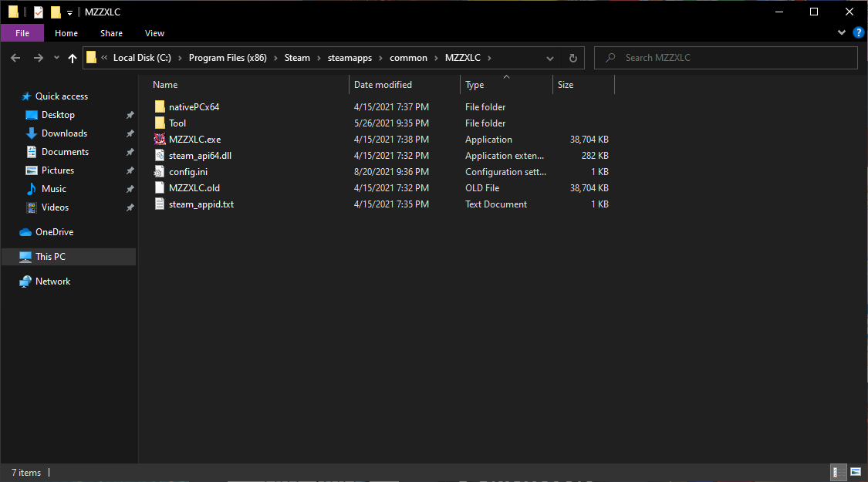Image resolution: width=868 pixels, height=482 pixels.
Task: Click the folder icon in the address bar
Action: [x=91, y=57]
